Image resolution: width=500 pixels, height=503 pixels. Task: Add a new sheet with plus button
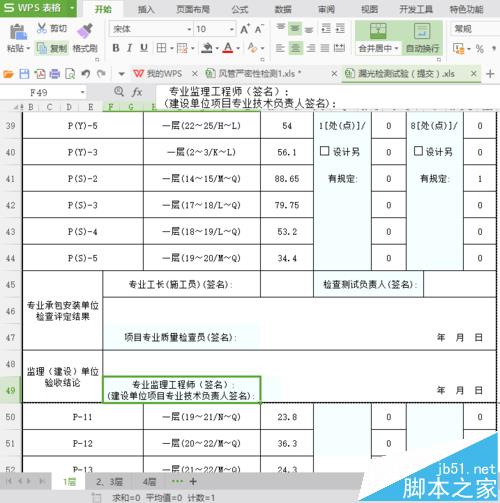(x=193, y=482)
